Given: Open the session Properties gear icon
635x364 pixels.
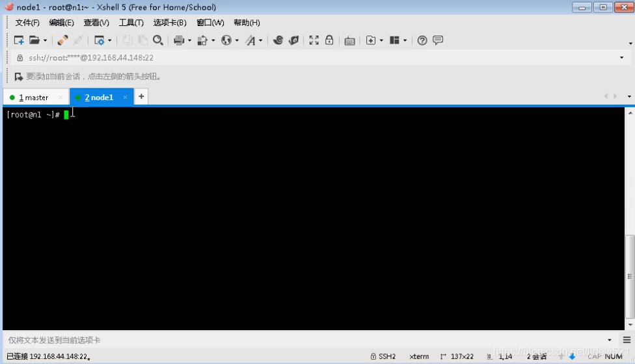Looking at the screenshot, I should tap(99, 40).
